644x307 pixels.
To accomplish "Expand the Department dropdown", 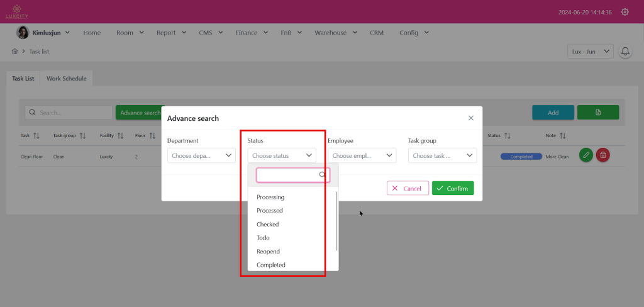I will tap(201, 155).
